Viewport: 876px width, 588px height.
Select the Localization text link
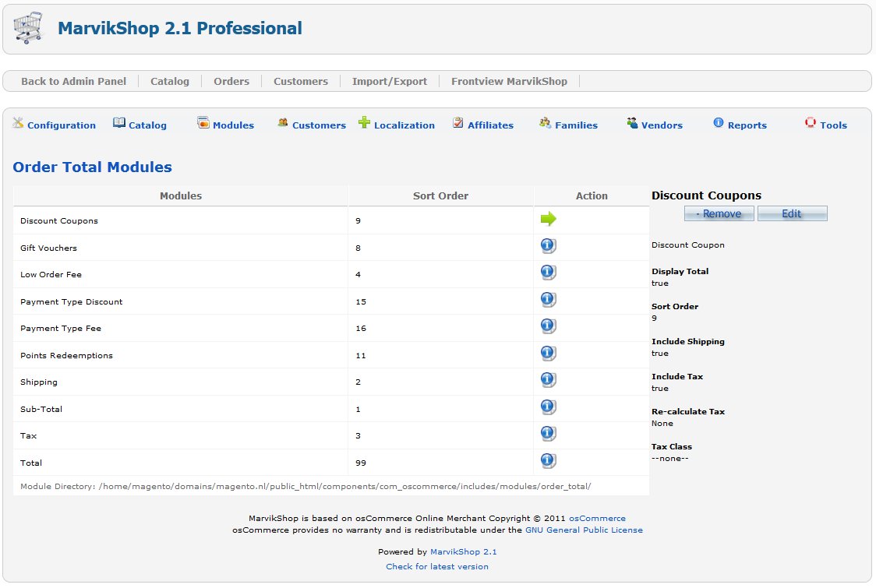[404, 125]
